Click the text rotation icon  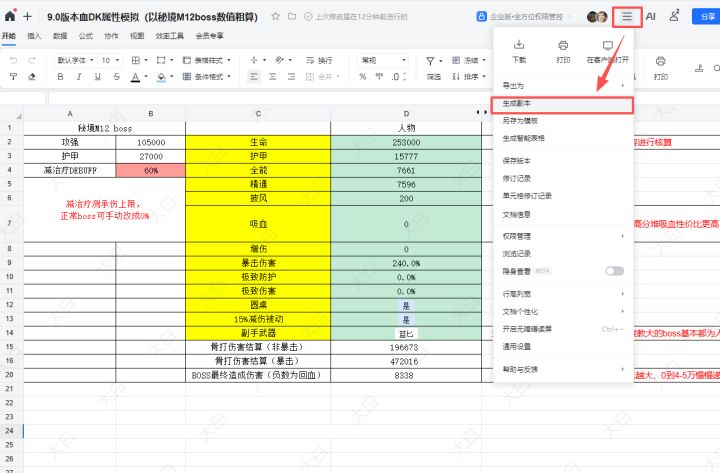280,60
